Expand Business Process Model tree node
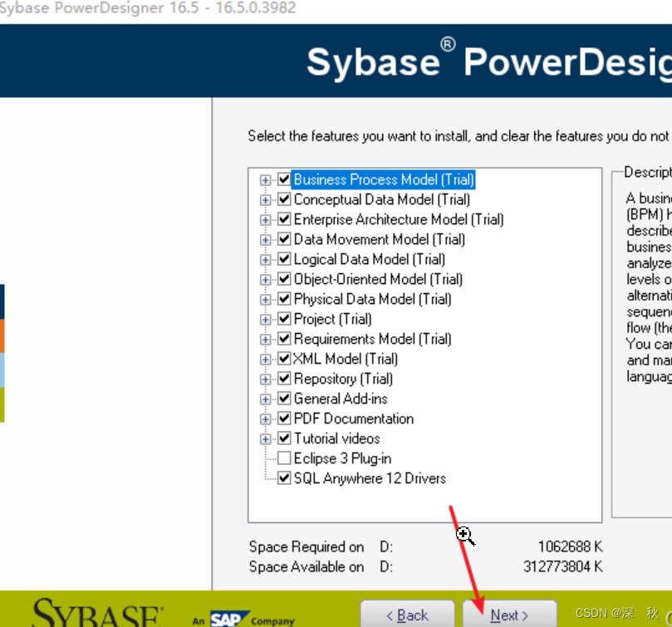This screenshot has width=672, height=627. point(265,180)
